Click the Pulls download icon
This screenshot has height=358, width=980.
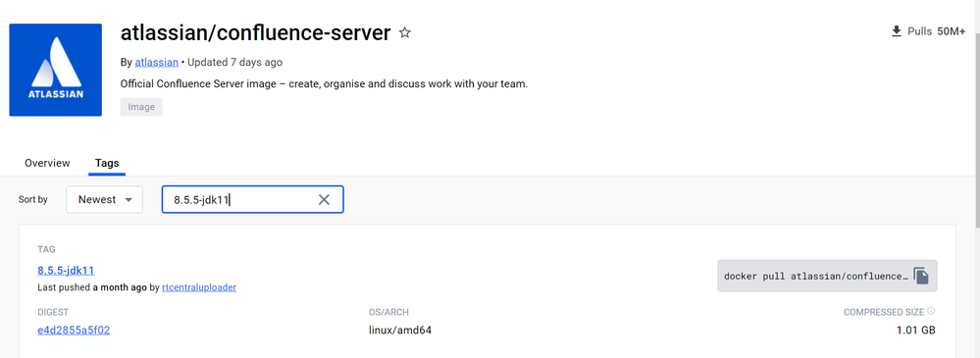[x=897, y=31]
